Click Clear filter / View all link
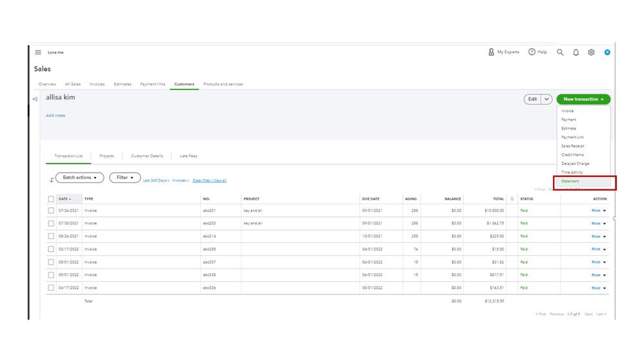 (210, 180)
